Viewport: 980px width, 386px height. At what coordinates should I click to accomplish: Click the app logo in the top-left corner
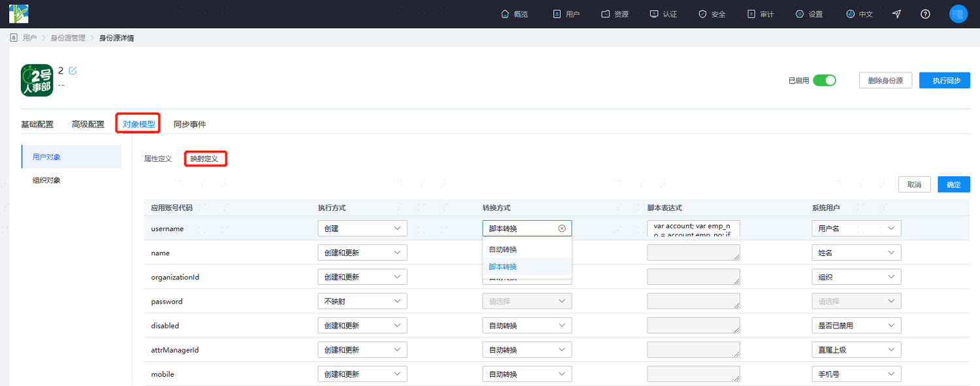(x=18, y=14)
